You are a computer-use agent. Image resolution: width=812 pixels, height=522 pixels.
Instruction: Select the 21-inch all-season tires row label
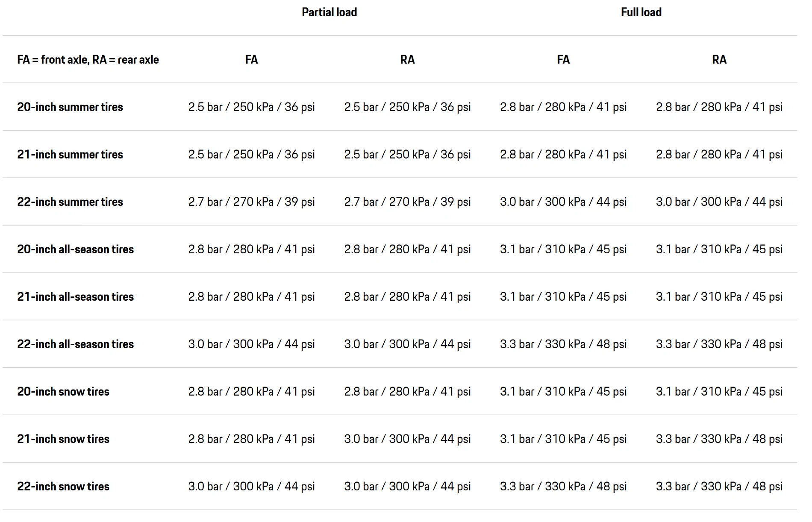click(x=76, y=297)
